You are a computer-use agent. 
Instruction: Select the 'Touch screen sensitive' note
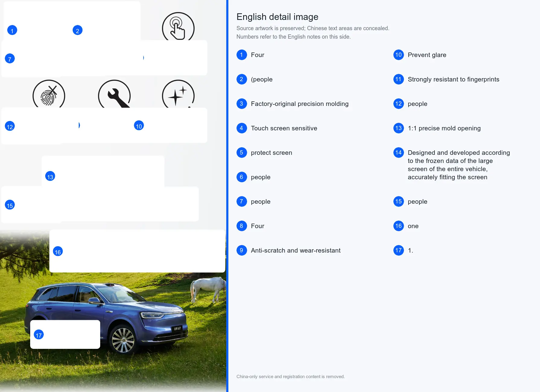[x=284, y=128]
